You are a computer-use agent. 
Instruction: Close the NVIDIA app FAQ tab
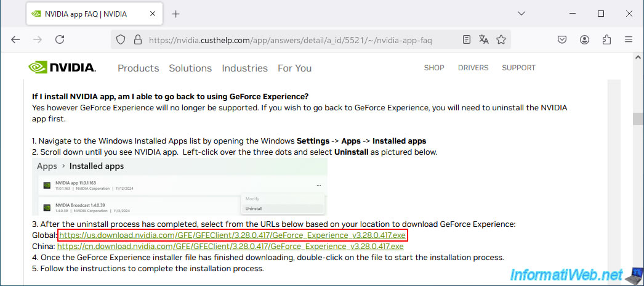152,14
